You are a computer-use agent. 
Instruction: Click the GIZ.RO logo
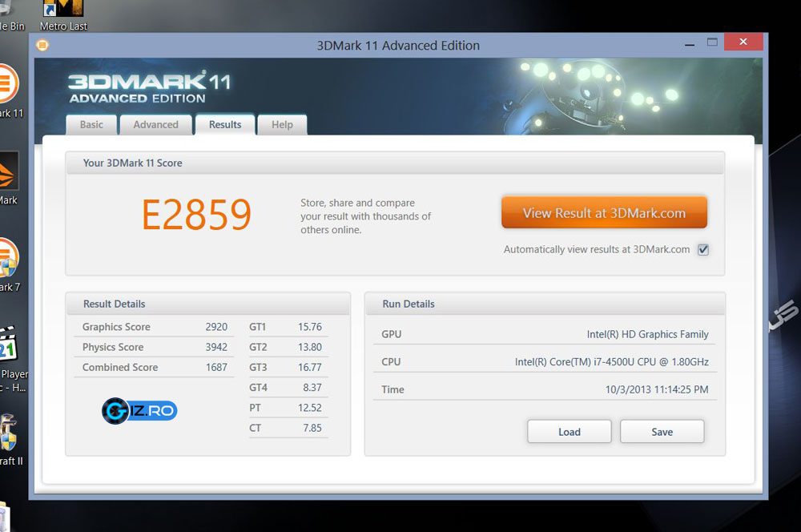(139, 411)
